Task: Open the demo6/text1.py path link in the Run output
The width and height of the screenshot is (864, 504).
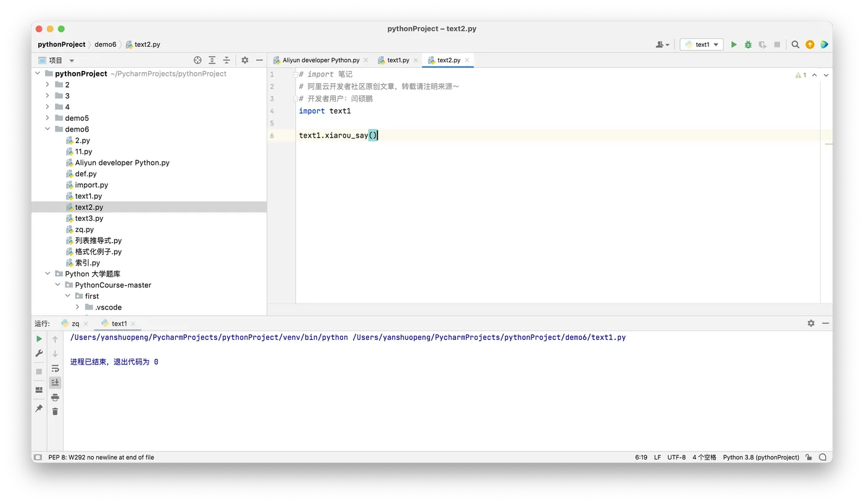Action: (489, 337)
